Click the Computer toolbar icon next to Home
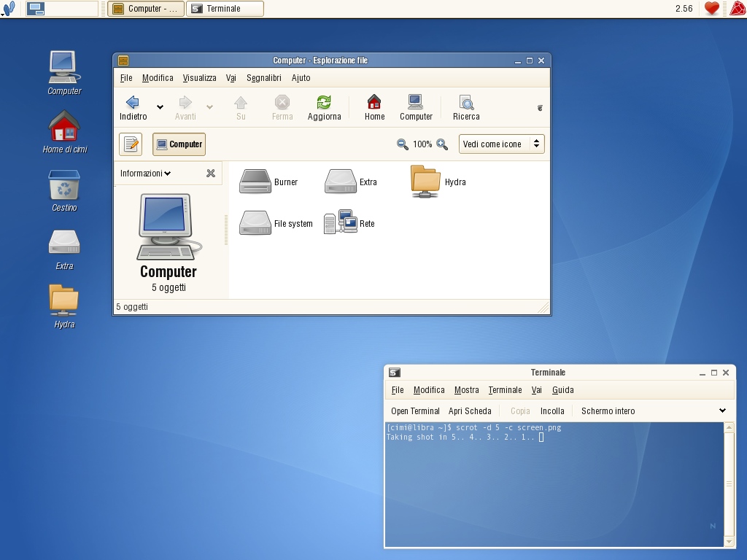The height and width of the screenshot is (560, 747). coord(416,108)
